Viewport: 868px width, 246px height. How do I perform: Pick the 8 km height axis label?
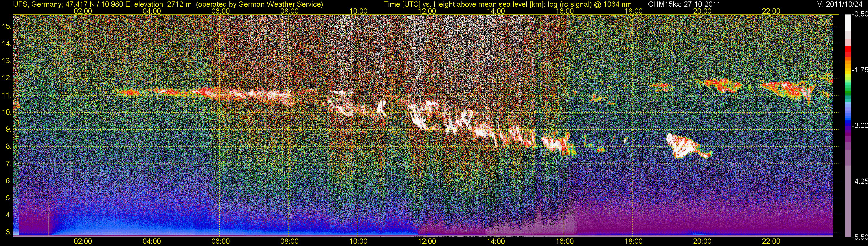click(x=8, y=147)
